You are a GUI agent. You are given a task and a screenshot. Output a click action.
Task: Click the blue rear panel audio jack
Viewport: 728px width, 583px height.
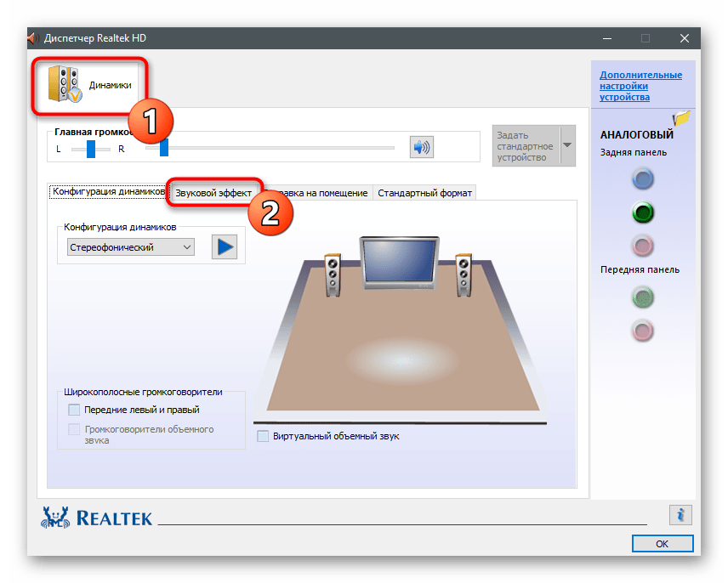click(643, 179)
